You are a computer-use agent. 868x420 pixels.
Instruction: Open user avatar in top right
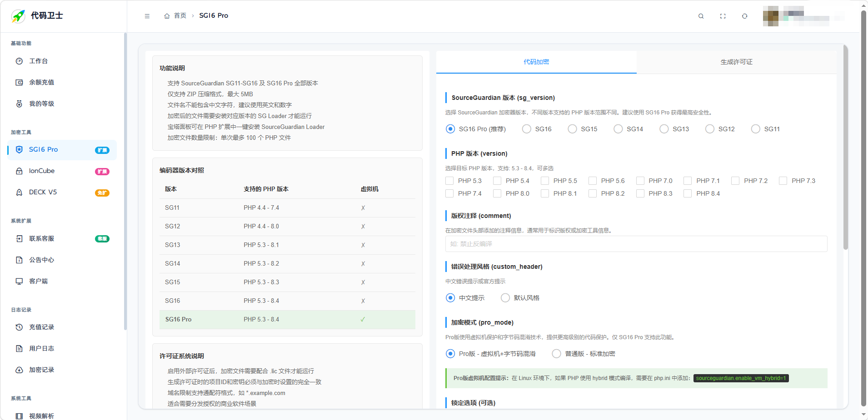pyautogui.click(x=771, y=16)
